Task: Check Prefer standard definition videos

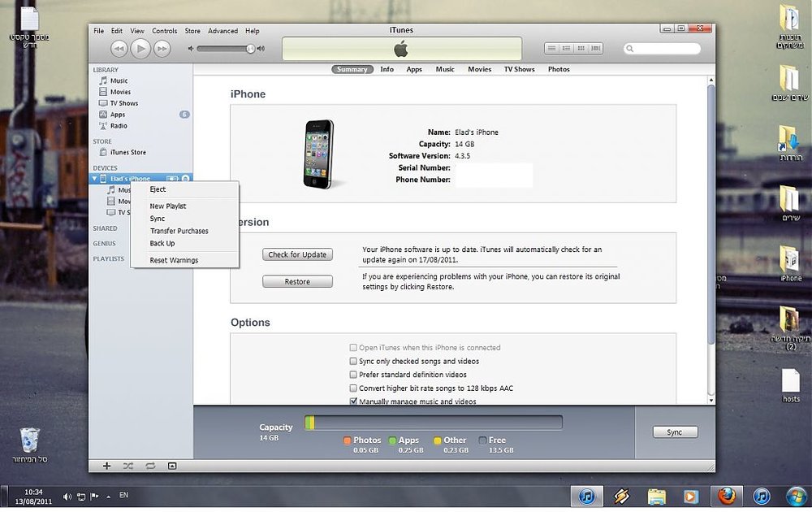Action: [x=353, y=375]
